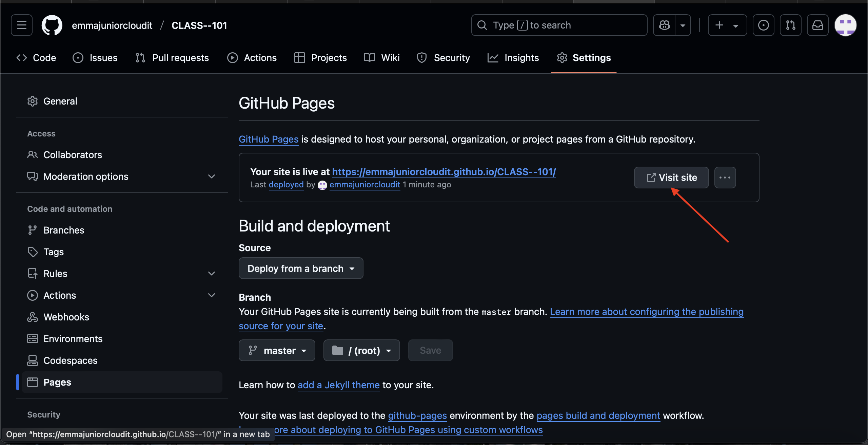Open deploying with custom workflows link

pos(408,430)
